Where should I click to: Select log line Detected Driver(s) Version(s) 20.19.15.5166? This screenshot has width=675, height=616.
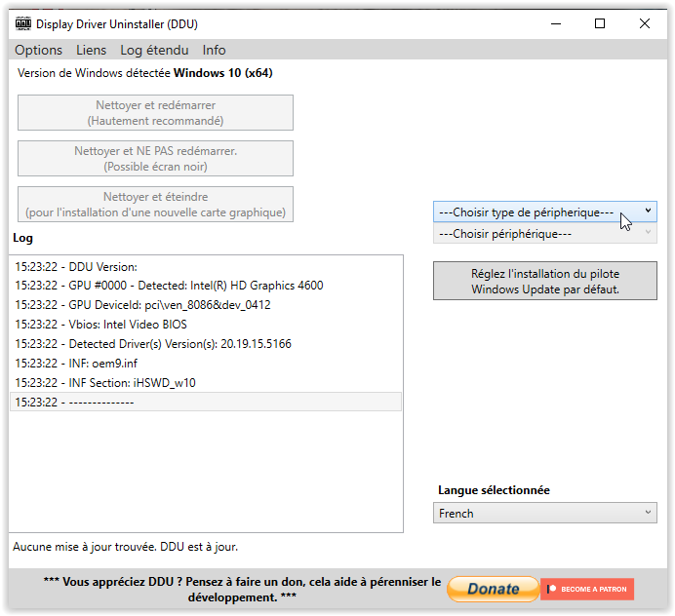[x=206, y=344]
